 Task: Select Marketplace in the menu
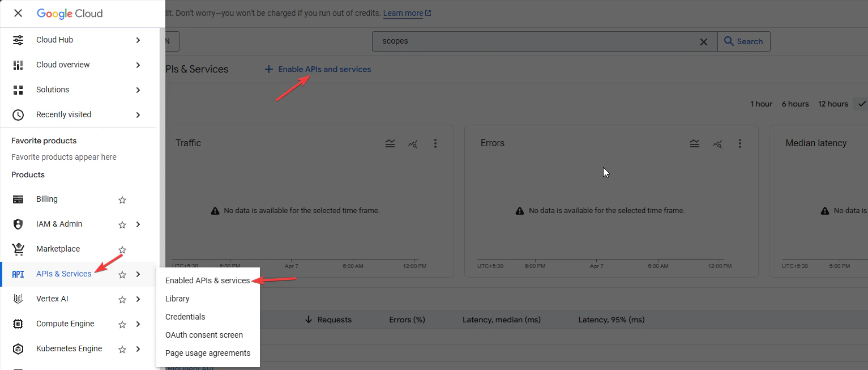click(x=58, y=249)
